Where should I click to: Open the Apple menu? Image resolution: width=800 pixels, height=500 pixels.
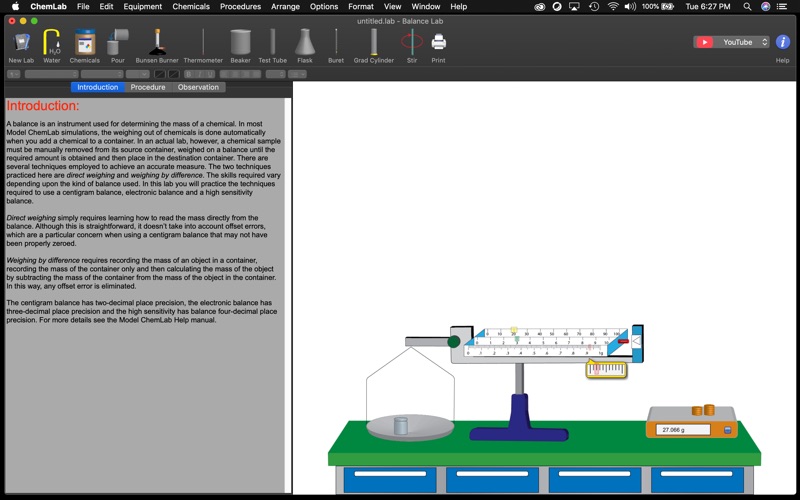[x=15, y=7]
